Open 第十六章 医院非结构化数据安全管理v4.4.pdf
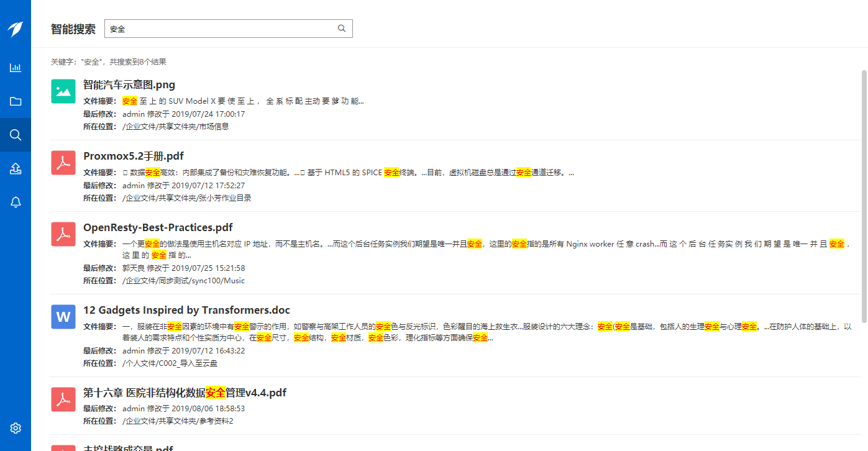The image size is (868, 451). click(x=185, y=393)
